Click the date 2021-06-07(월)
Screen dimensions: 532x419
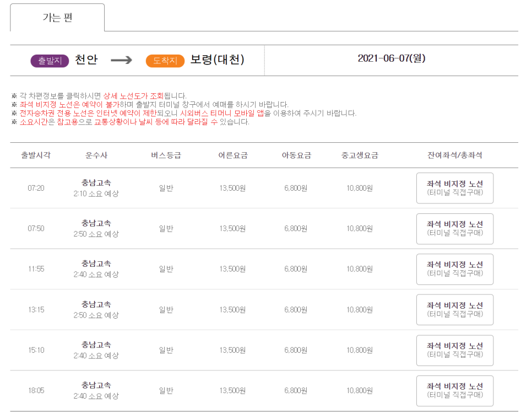[x=392, y=58]
